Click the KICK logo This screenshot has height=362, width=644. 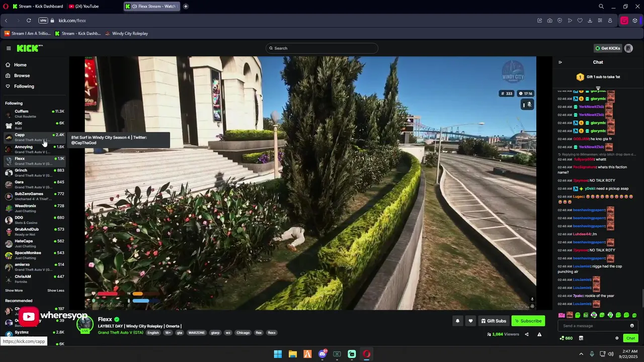[x=30, y=48]
